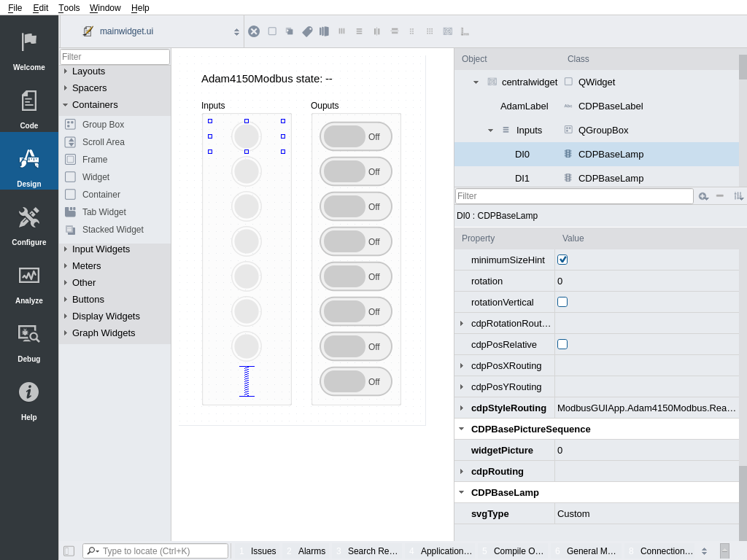Open the Debug mode
The image size is (747, 560).
(x=29, y=344)
